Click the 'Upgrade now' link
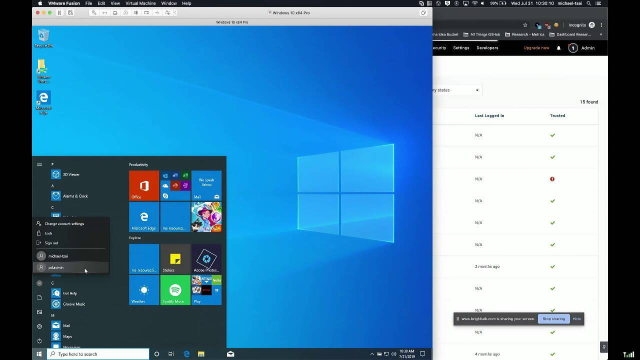The image size is (640, 360). point(536,48)
